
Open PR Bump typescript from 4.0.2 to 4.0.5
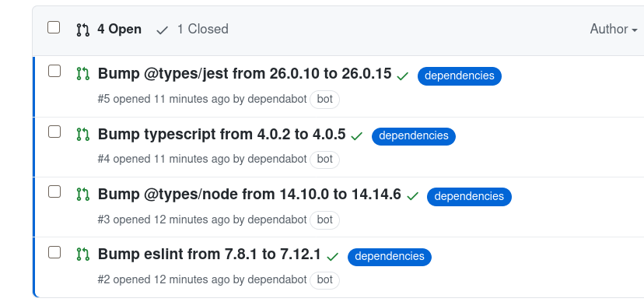pyautogui.click(x=222, y=135)
